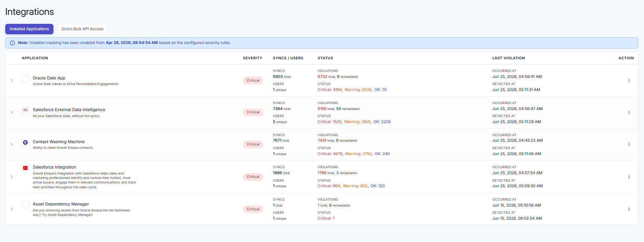Expand the Salesforce External Data Intelligence row
The image size is (644, 242).
(x=12, y=112)
